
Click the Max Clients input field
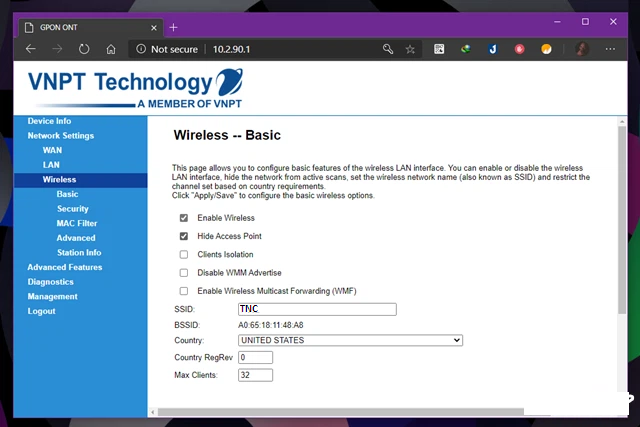click(x=256, y=375)
